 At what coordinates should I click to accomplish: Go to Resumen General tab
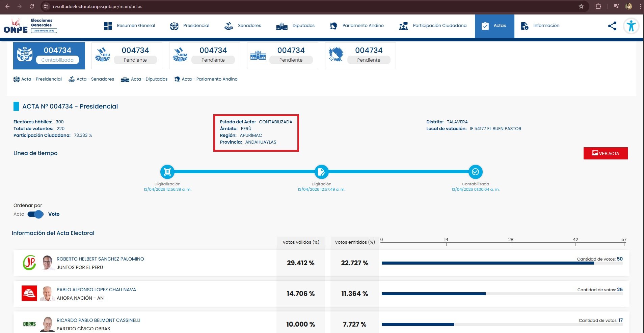tap(130, 26)
